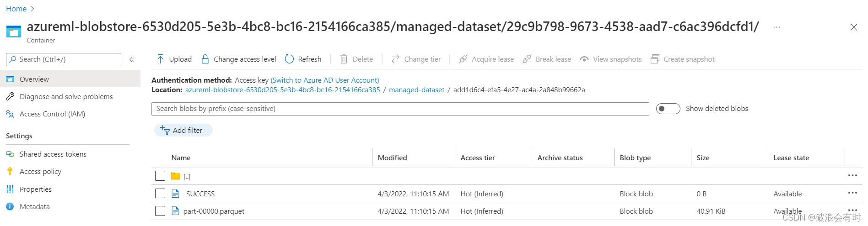Check the box for the parent folder row

[160, 176]
